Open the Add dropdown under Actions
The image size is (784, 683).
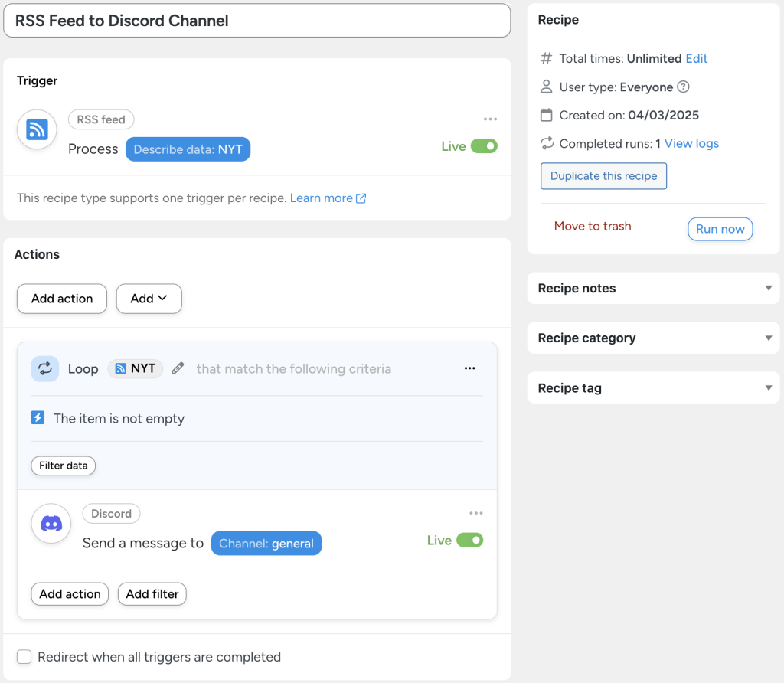(149, 299)
